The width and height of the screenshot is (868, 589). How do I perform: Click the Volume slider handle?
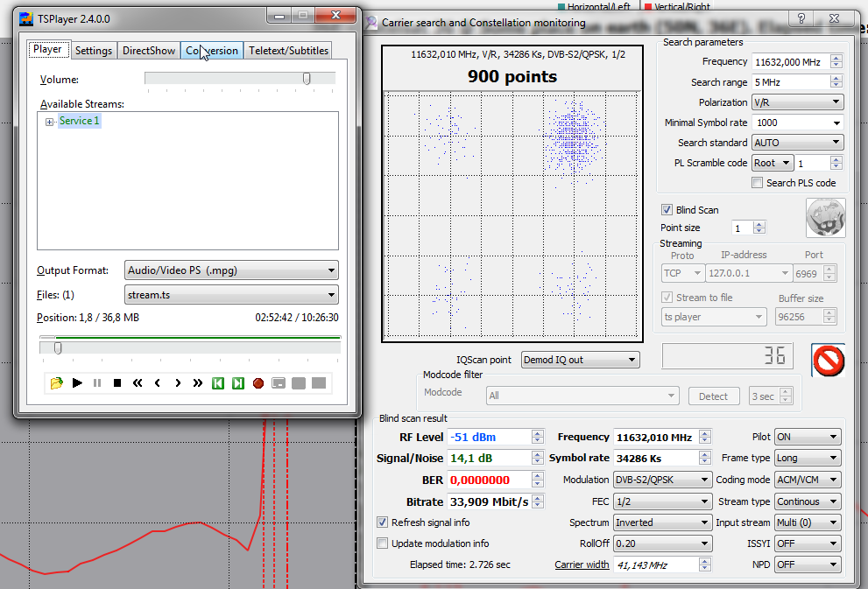pyautogui.click(x=307, y=79)
